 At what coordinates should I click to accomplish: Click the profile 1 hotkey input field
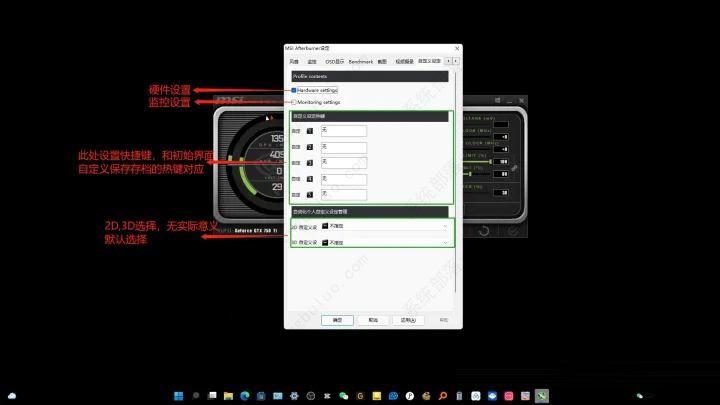click(x=343, y=131)
